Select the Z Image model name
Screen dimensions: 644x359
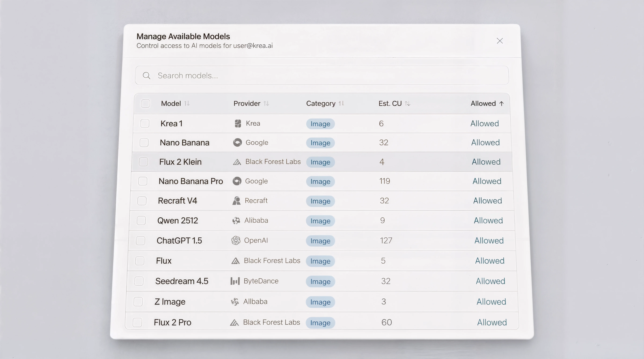coord(170,302)
